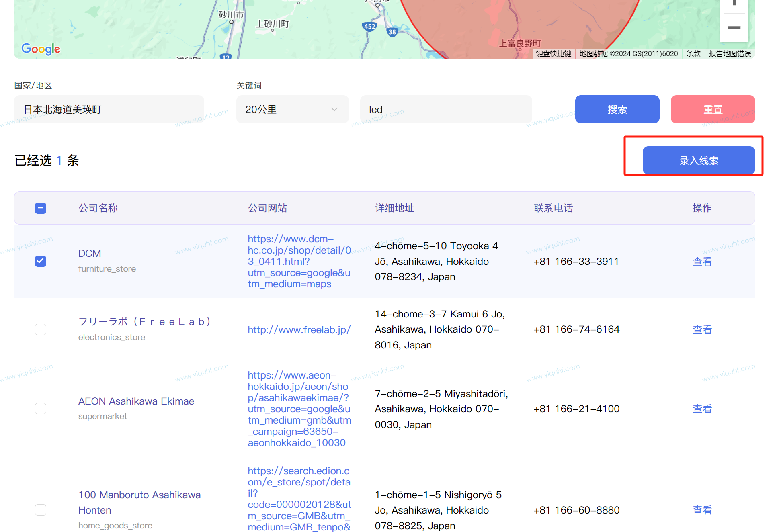Open the DCM company name link
Screen dimensions: 777x532
90,254
